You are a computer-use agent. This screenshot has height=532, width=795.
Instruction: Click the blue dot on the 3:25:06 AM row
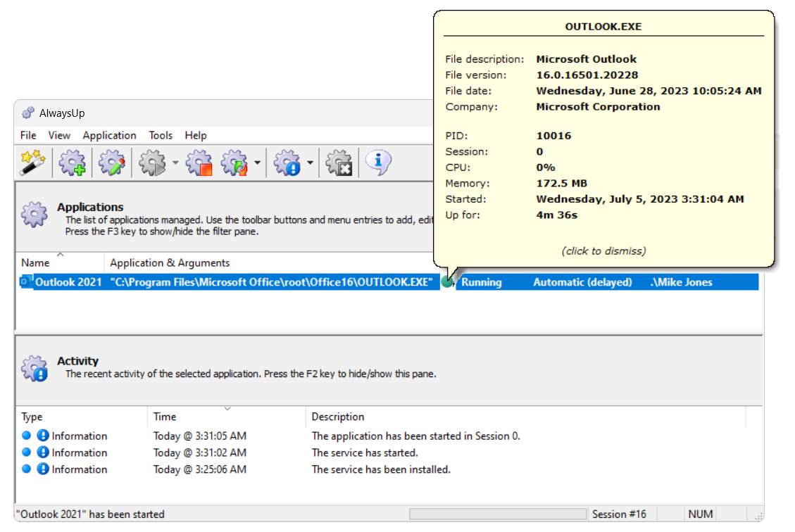pyautogui.click(x=27, y=469)
